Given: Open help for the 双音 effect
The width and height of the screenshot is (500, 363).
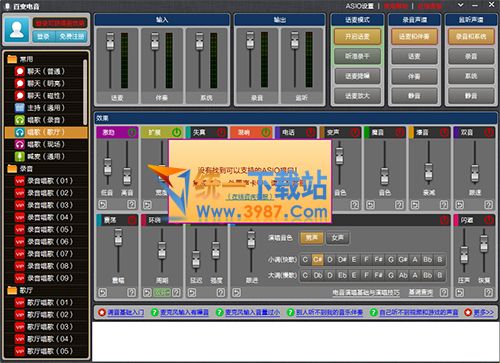Looking at the screenshot, I should pos(488,204).
